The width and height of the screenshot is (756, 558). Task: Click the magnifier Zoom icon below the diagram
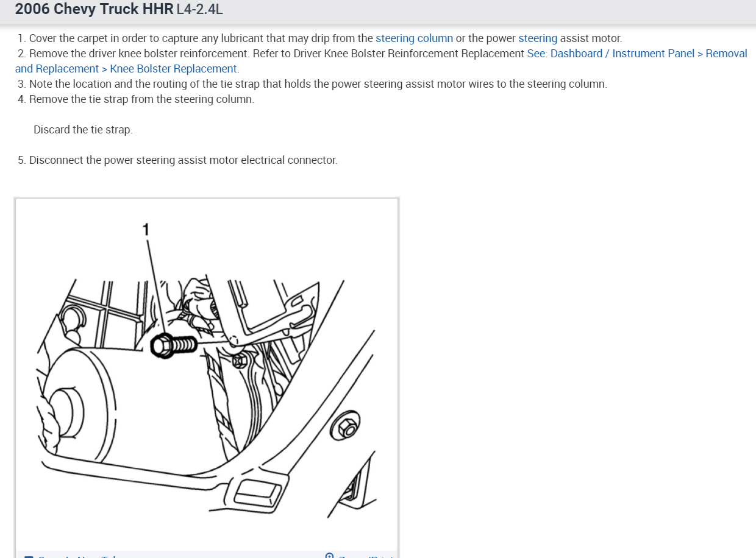[x=330, y=556]
